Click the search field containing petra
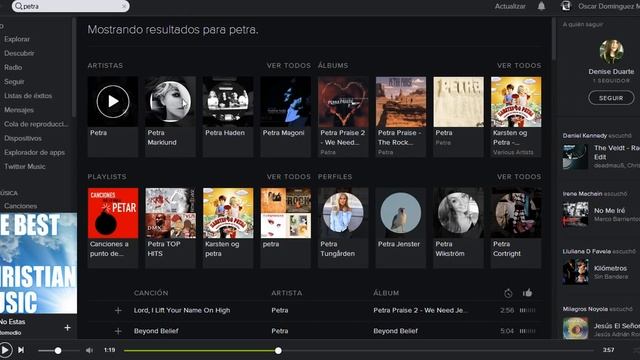 [71, 6]
